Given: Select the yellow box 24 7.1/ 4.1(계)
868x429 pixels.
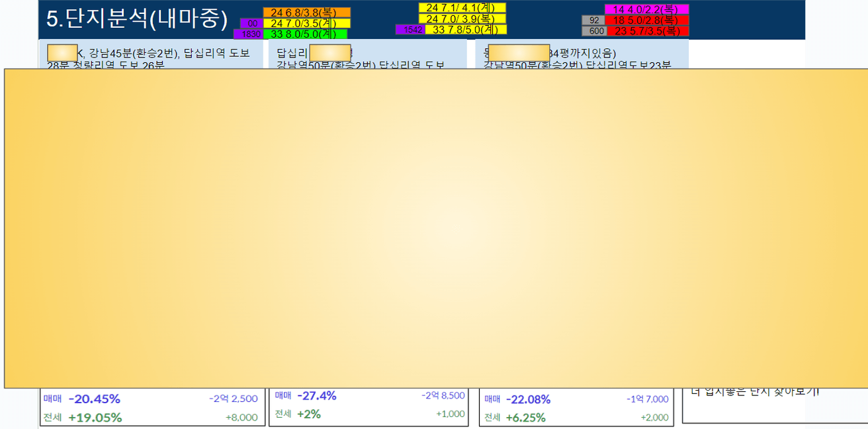Looking at the screenshot, I should coord(462,8).
